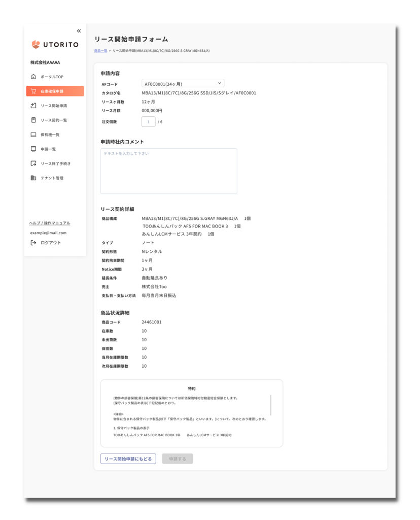Image resolution: width=420 pixels, height=520 pixels.
Task: Collapse the sidebar with the double-chevron icon
Action: coord(79,31)
